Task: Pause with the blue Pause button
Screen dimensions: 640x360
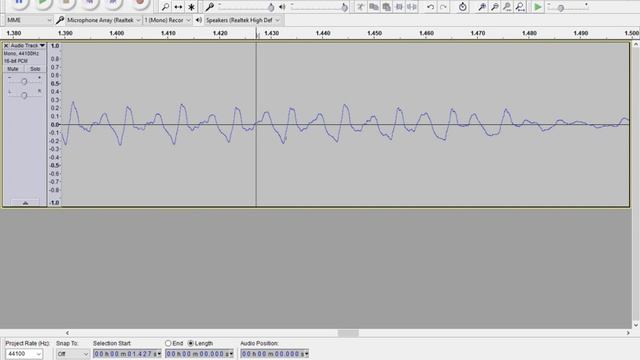Action: 19,3
